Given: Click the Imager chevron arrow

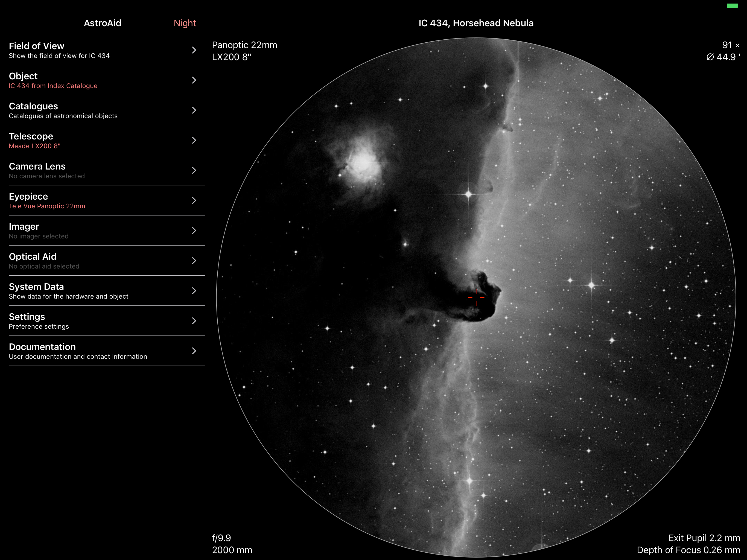Looking at the screenshot, I should [194, 230].
